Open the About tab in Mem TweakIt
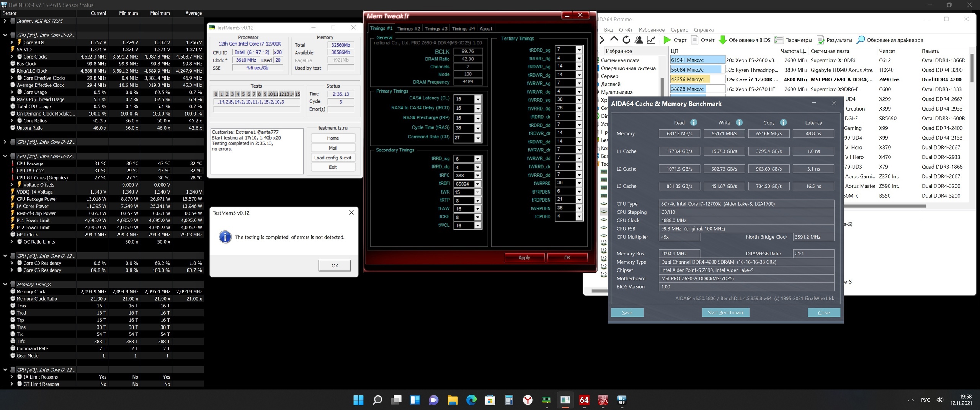The height and width of the screenshot is (410, 980). coord(486,29)
